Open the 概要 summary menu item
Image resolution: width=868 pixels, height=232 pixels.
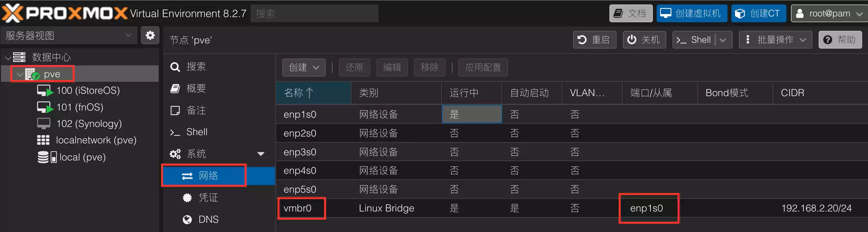(x=196, y=89)
